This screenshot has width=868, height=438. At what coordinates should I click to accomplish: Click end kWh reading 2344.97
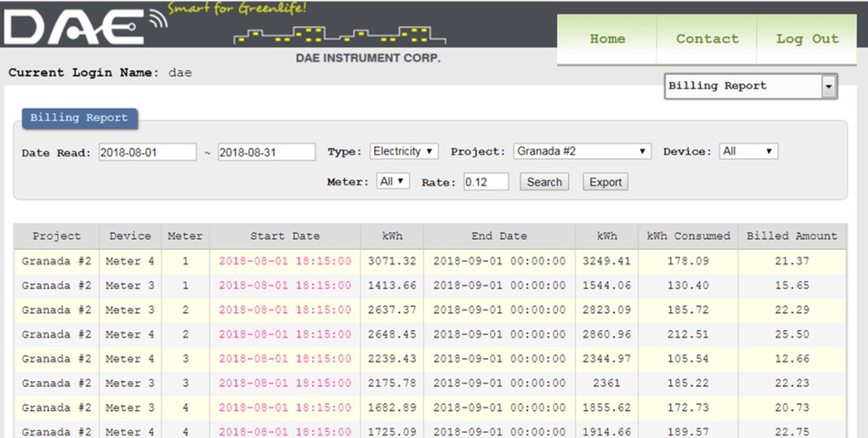click(607, 358)
